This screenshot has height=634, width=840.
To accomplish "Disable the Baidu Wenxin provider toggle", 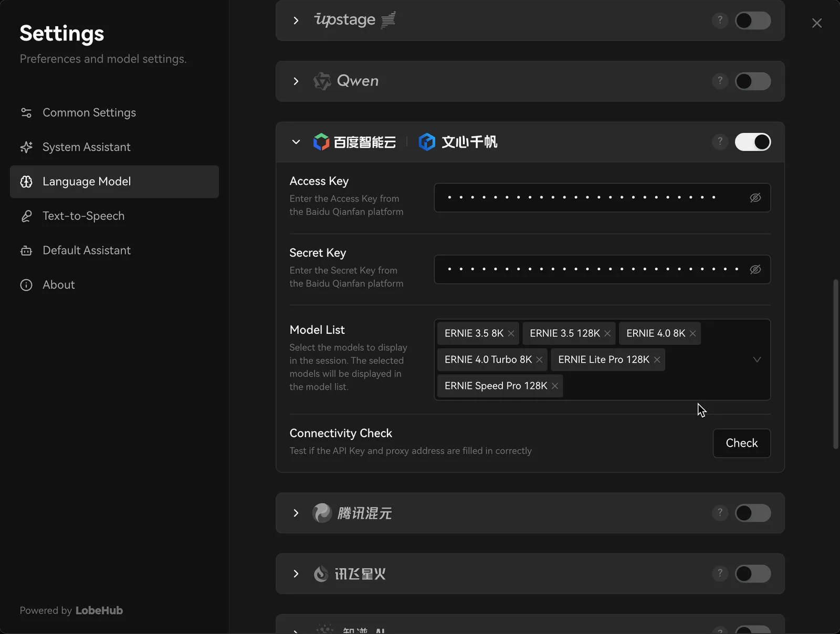I will coord(753,142).
